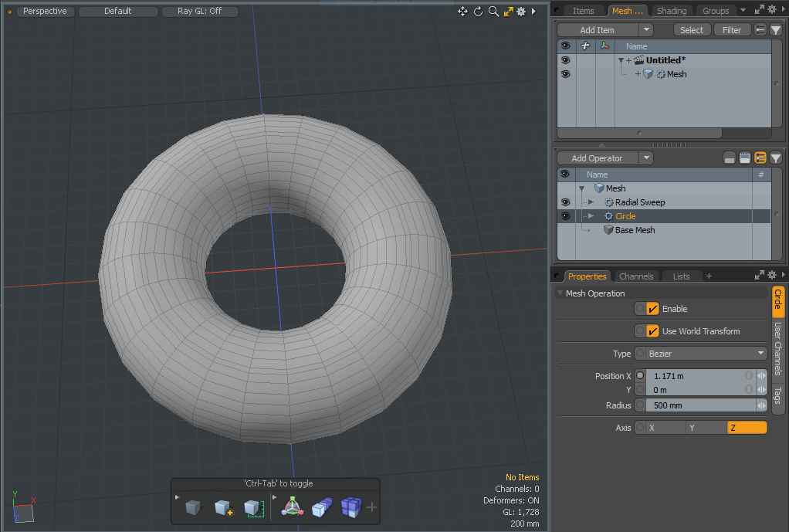Screen dimensions: 789x532
Task: Click the Add Item button
Action: pos(598,30)
